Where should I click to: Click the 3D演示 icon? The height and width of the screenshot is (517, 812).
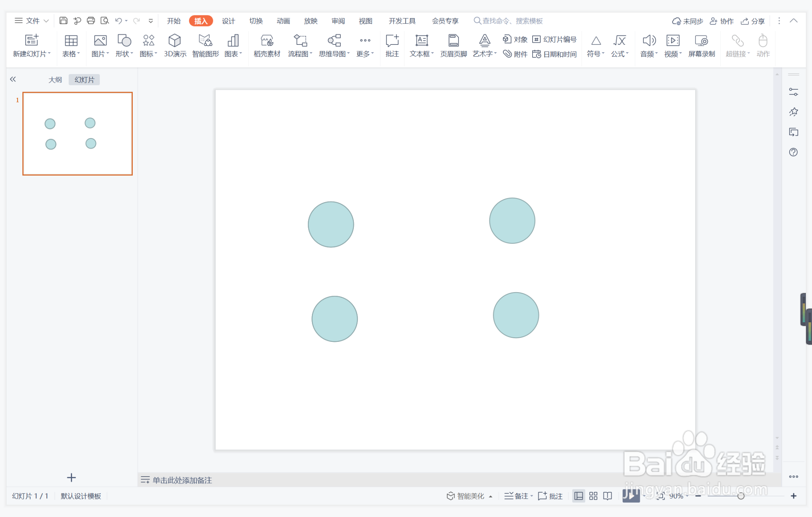(175, 45)
